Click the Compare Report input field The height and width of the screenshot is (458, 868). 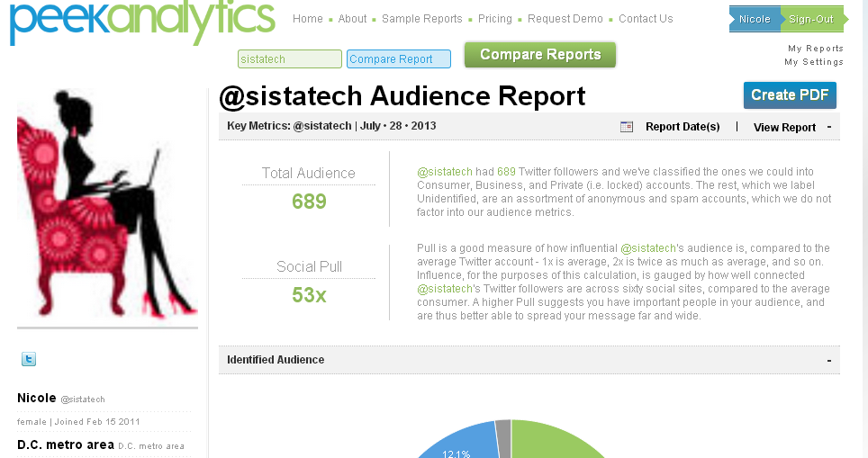click(x=398, y=59)
